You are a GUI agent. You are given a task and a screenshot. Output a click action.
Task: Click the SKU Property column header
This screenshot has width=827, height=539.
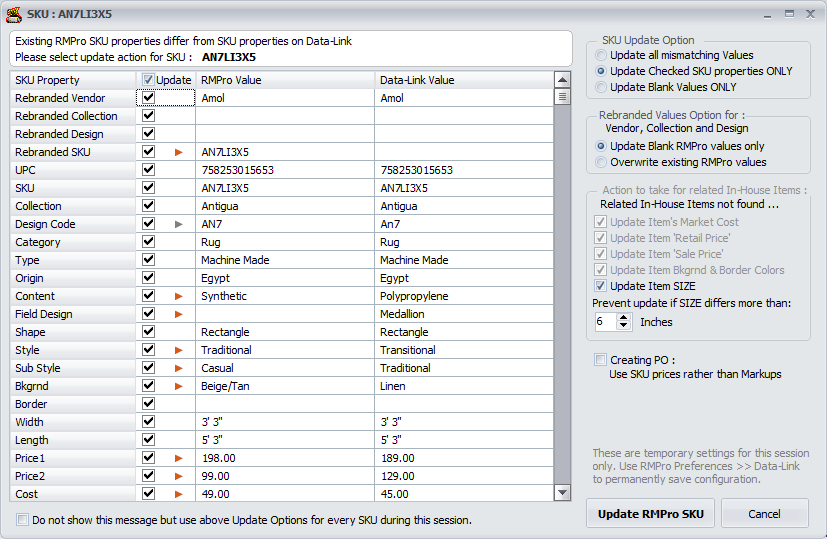(73, 80)
